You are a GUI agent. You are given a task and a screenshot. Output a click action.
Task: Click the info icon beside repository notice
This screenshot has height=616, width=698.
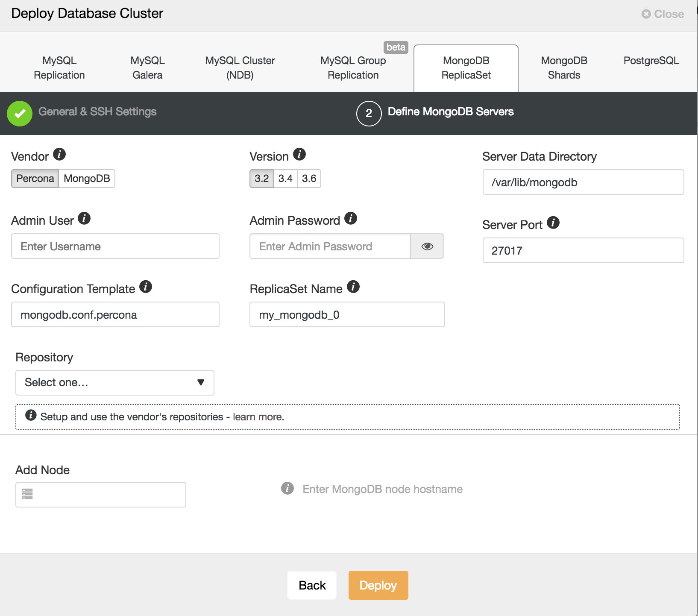click(31, 415)
